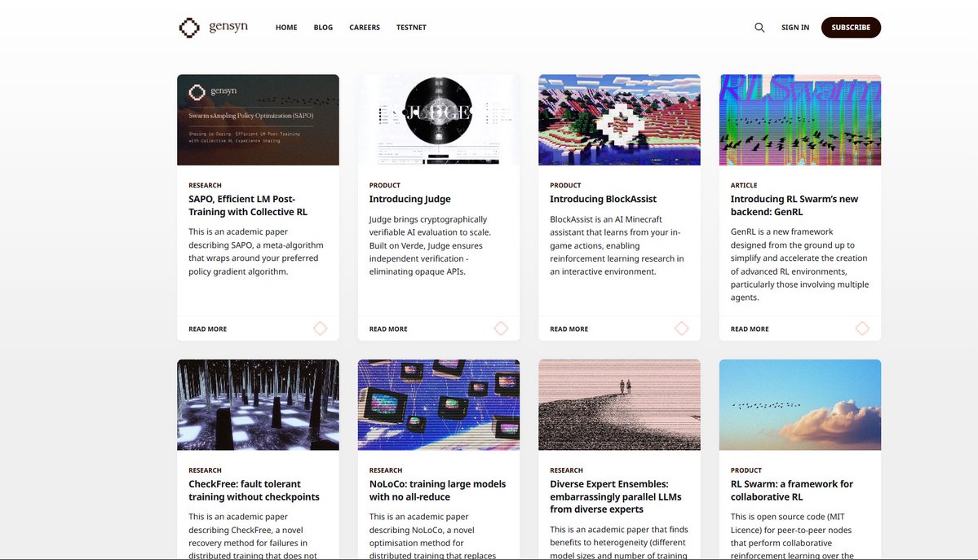The width and height of the screenshot is (978, 560).
Task: Click ARTICLE tag above GenRL title
Action: pyautogui.click(x=744, y=185)
